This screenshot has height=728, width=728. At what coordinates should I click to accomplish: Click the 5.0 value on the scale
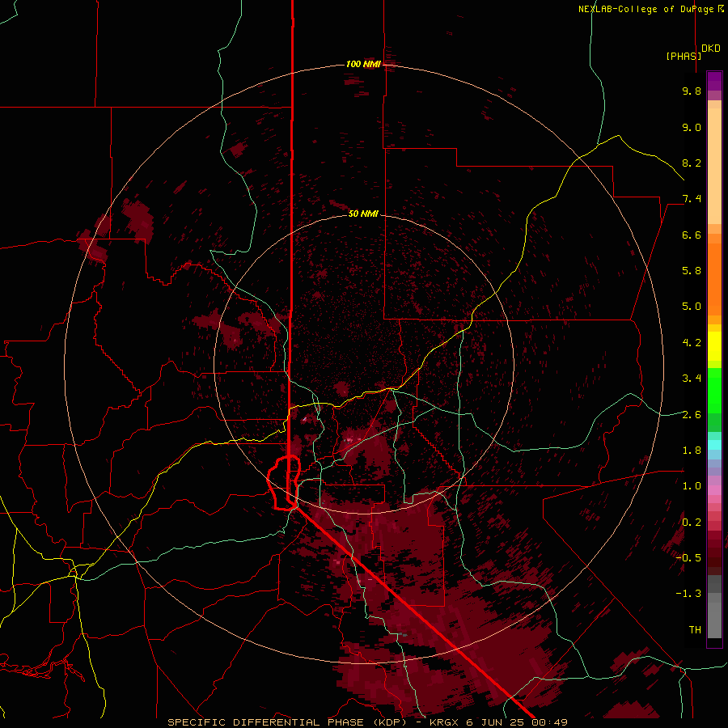(692, 307)
